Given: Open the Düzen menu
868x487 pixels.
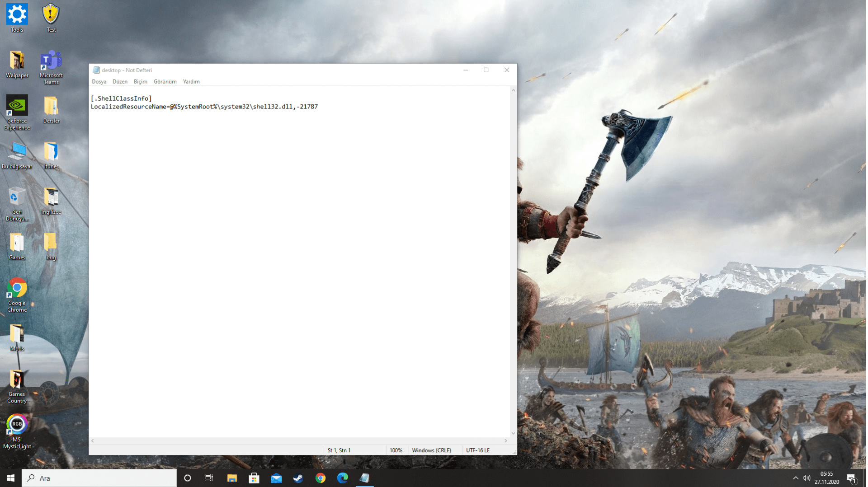Looking at the screenshot, I should (120, 82).
